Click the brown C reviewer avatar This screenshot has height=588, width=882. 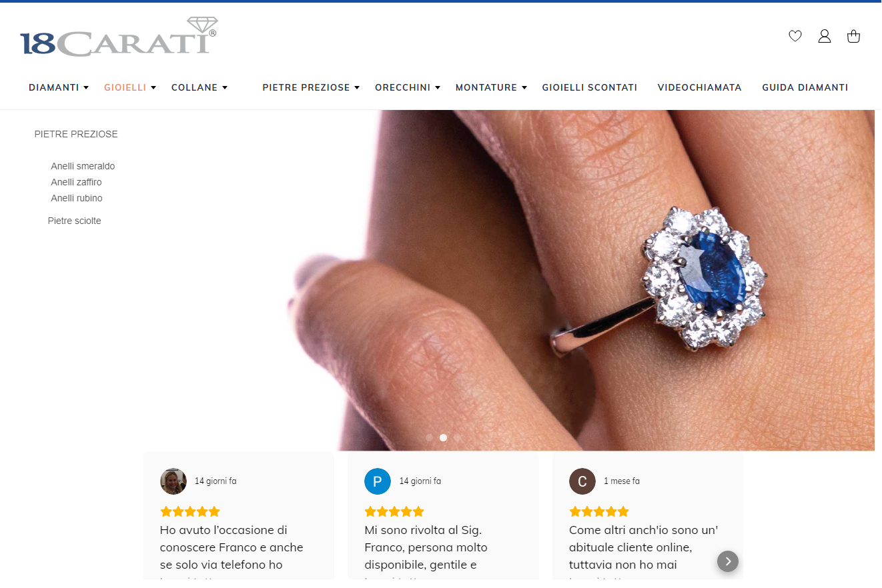582,481
